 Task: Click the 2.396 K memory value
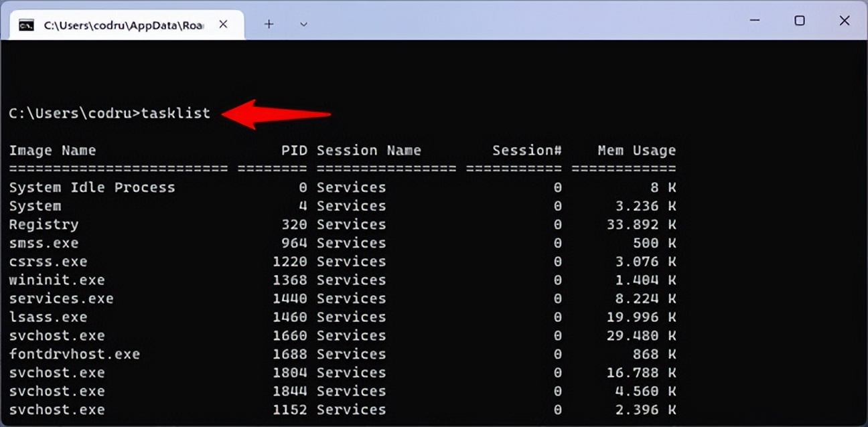[645, 410]
